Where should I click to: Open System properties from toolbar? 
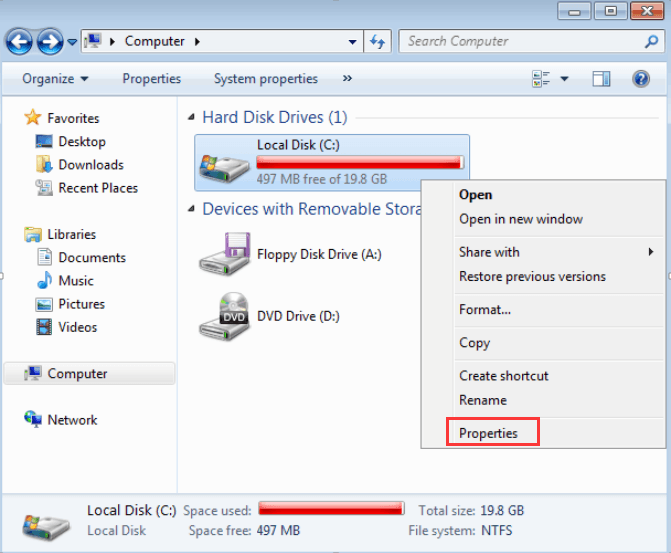point(266,79)
